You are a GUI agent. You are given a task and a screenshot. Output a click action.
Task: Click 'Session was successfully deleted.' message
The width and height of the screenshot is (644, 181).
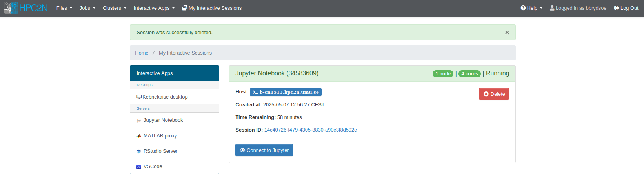(175, 33)
